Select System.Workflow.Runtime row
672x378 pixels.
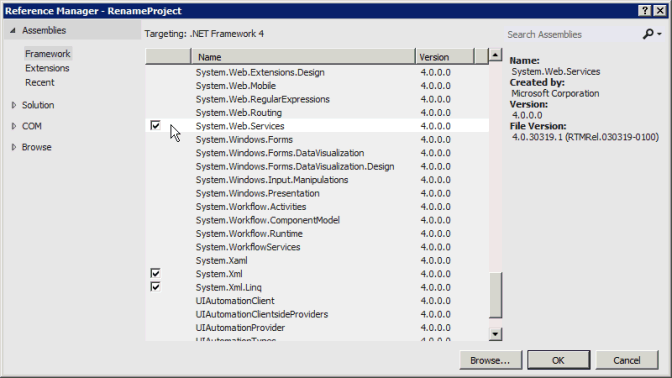pyautogui.click(x=317, y=234)
